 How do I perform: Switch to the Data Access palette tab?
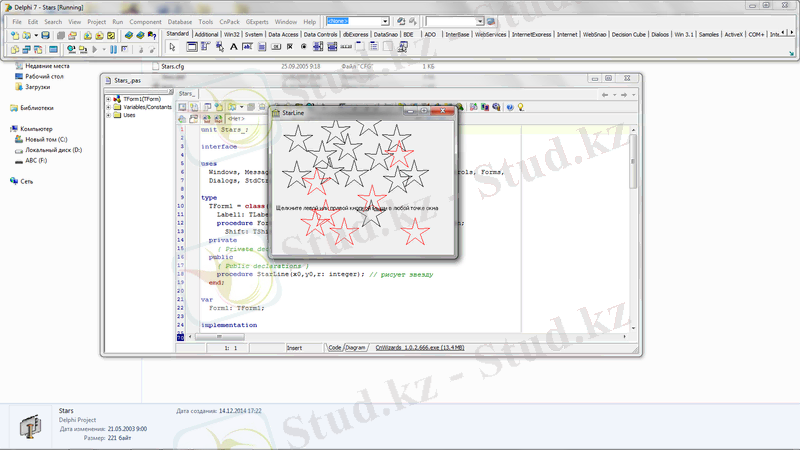pyautogui.click(x=284, y=34)
